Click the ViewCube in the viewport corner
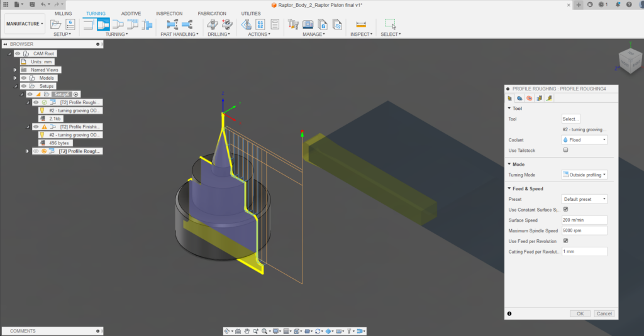644x336 pixels. (x=629, y=61)
